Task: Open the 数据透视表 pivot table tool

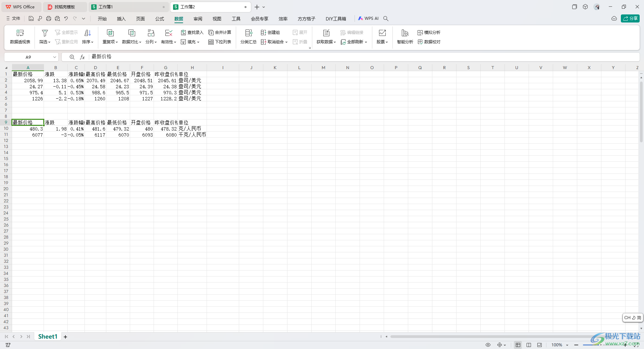Action: point(20,37)
